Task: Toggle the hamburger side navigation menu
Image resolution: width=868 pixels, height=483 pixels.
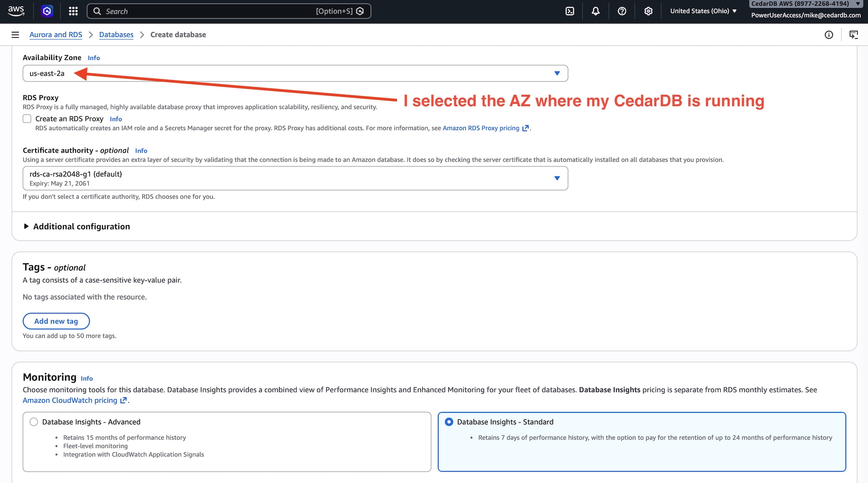Action: coord(15,35)
